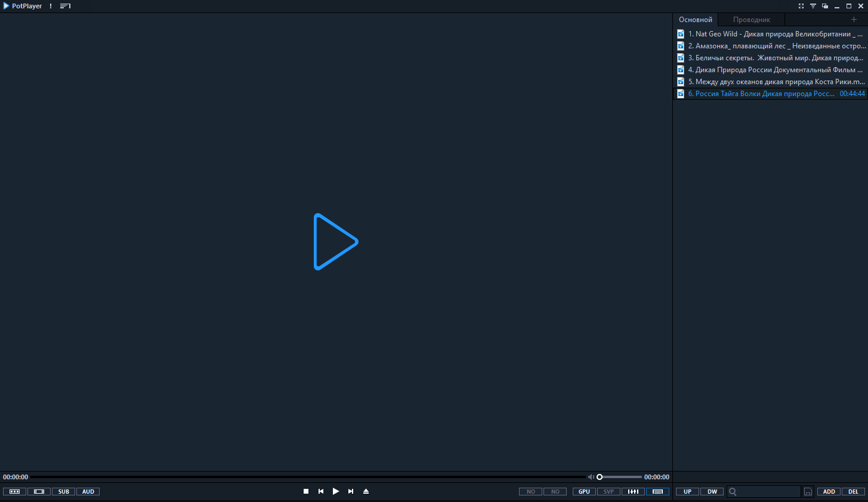Click file icon of the Амазонка entry
The width and height of the screenshot is (868, 502).
pos(681,46)
